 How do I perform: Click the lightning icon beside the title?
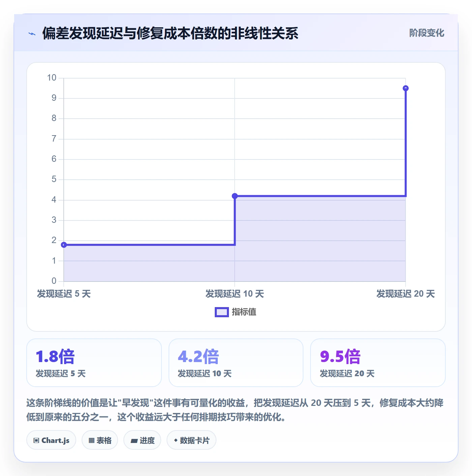(x=32, y=34)
